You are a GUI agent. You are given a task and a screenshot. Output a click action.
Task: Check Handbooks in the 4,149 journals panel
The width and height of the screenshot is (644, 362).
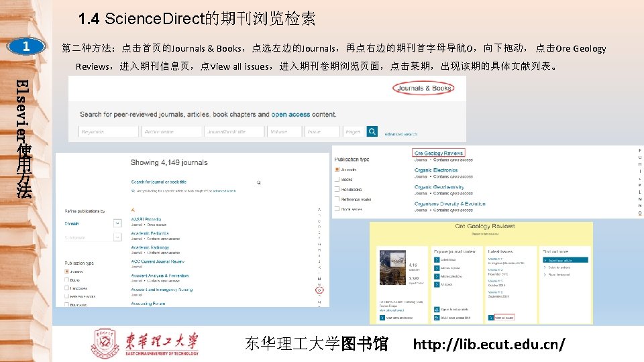click(x=66, y=288)
